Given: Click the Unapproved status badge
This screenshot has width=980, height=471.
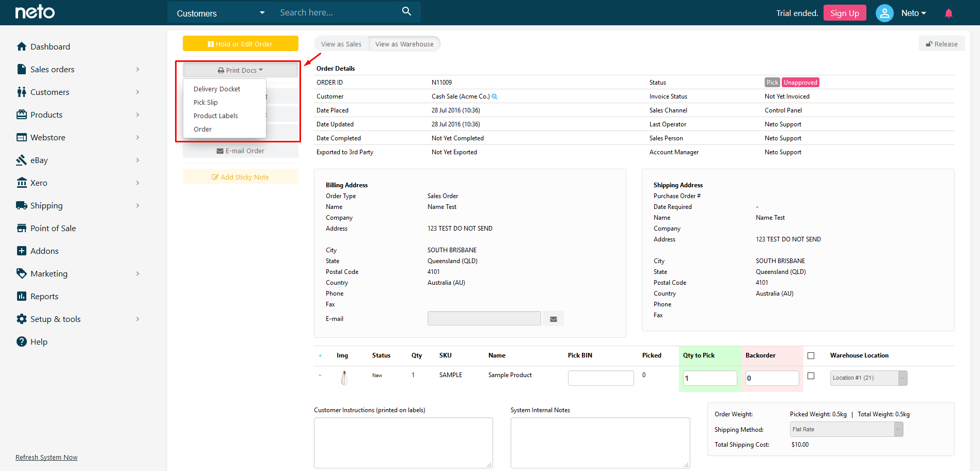Looking at the screenshot, I should 800,83.
